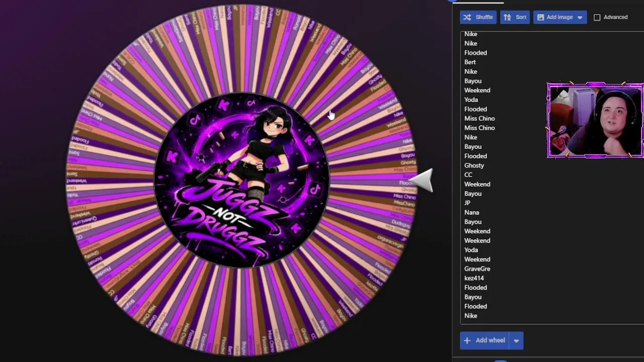Expand the arrow beside Add wheel

pos(516,340)
